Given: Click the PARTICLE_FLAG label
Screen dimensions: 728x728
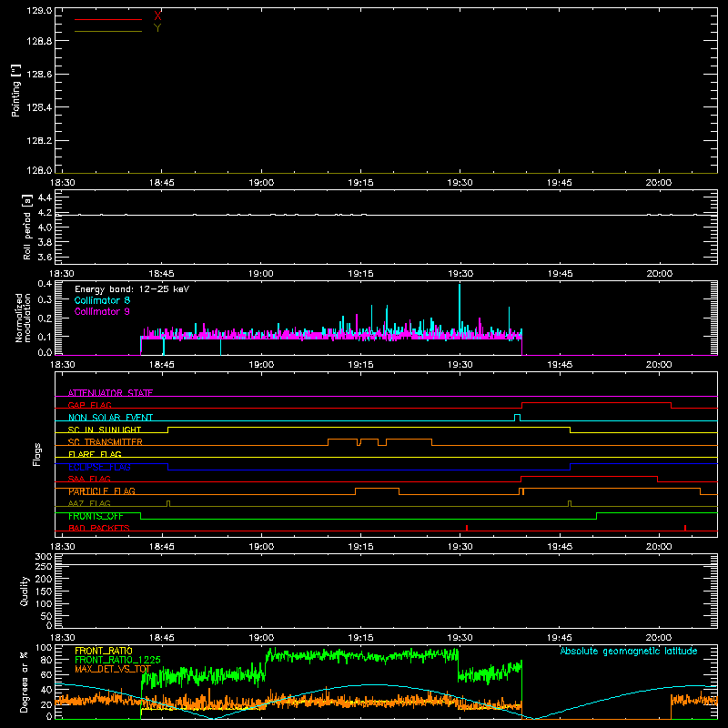Looking at the screenshot, I should [x=102, y=491].
